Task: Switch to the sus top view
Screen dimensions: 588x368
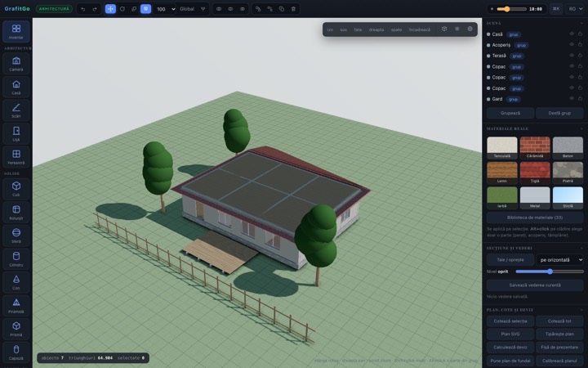Action: (344, 29)
